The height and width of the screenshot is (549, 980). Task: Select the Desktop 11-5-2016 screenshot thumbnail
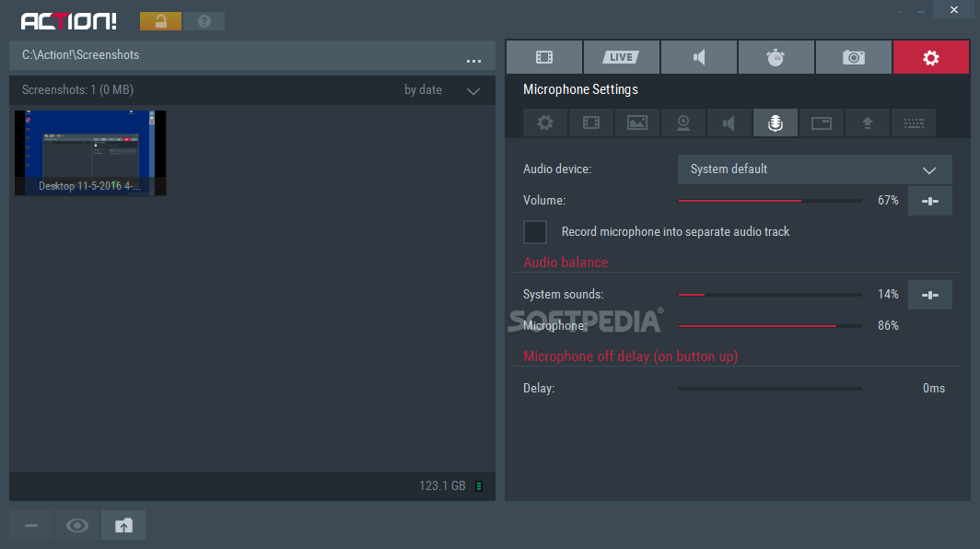pos(90,153)
